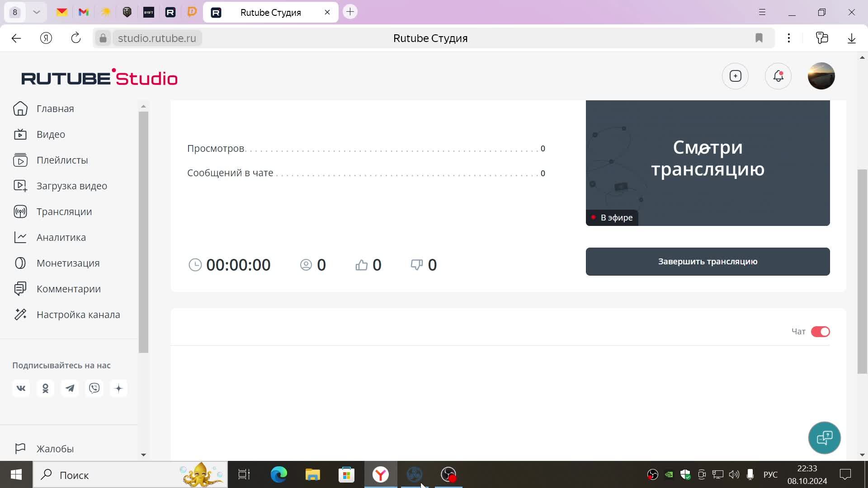
Task: Click the site lock security icon
Action: tap(103, 38)
